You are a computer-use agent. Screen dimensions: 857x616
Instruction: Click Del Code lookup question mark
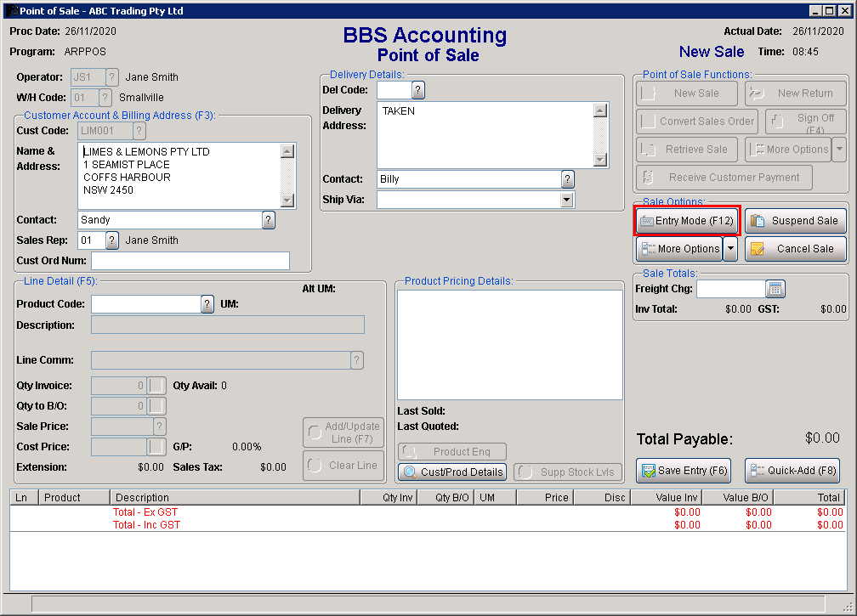coord(418,90)
